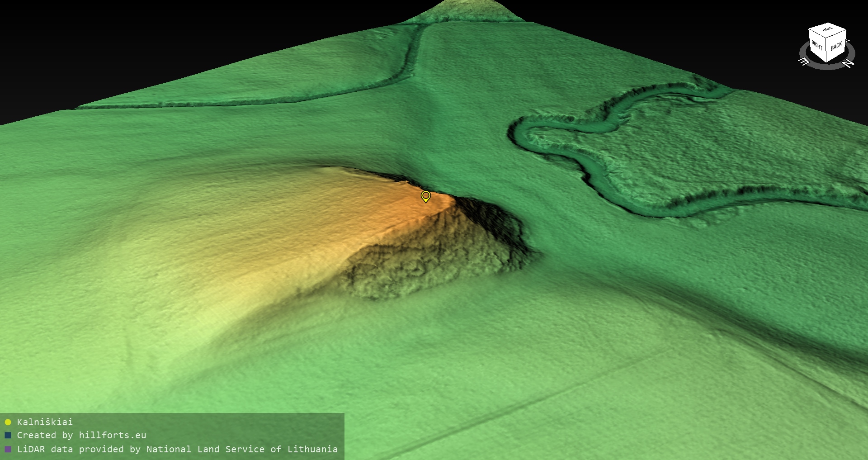
Task: Click the straight field boundary line at lower right
Action: (542, 398)
